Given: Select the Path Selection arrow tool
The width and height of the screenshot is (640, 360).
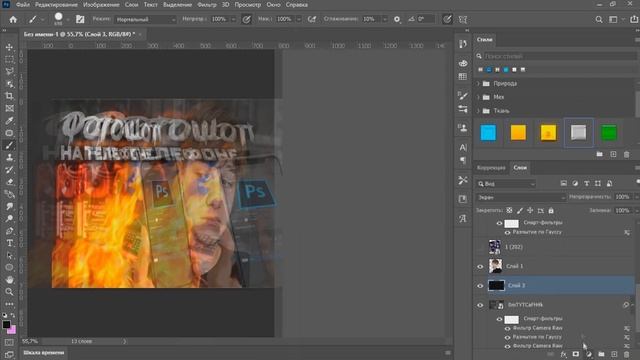Looking at the screenshot, I should coord(9,256).
